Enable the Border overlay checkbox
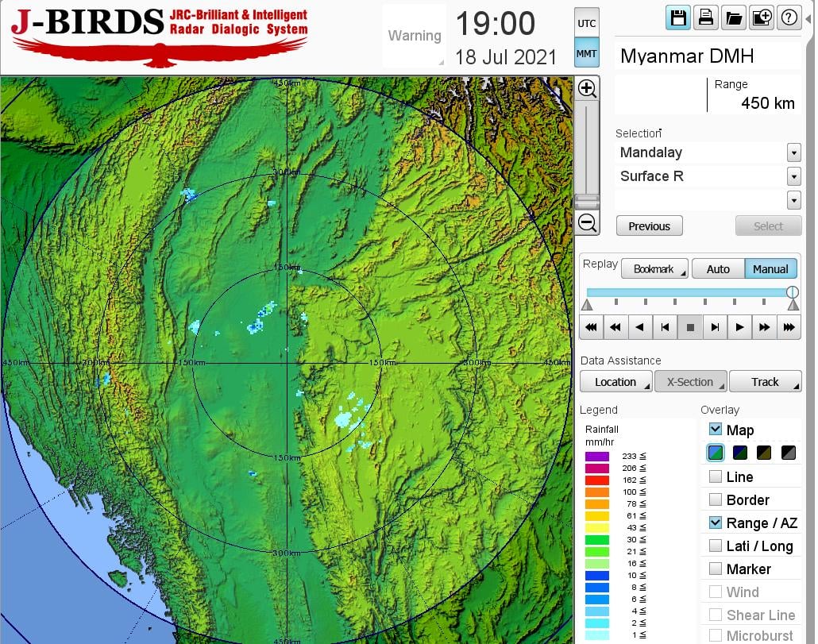818x644 pixels. pyautogui.click(x=716, y=500)
